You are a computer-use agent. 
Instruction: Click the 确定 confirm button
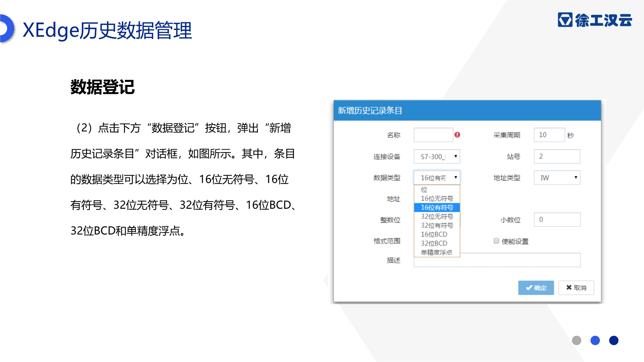[536, 288]
